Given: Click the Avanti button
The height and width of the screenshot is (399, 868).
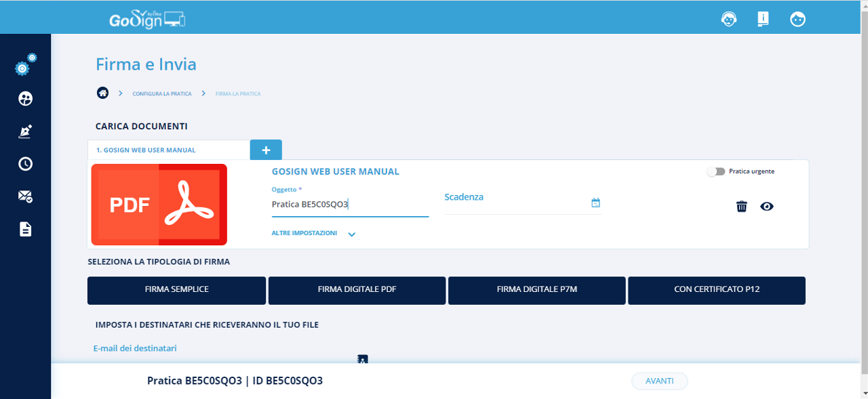Looking at the screenshot, I should (x=659, y=381).
